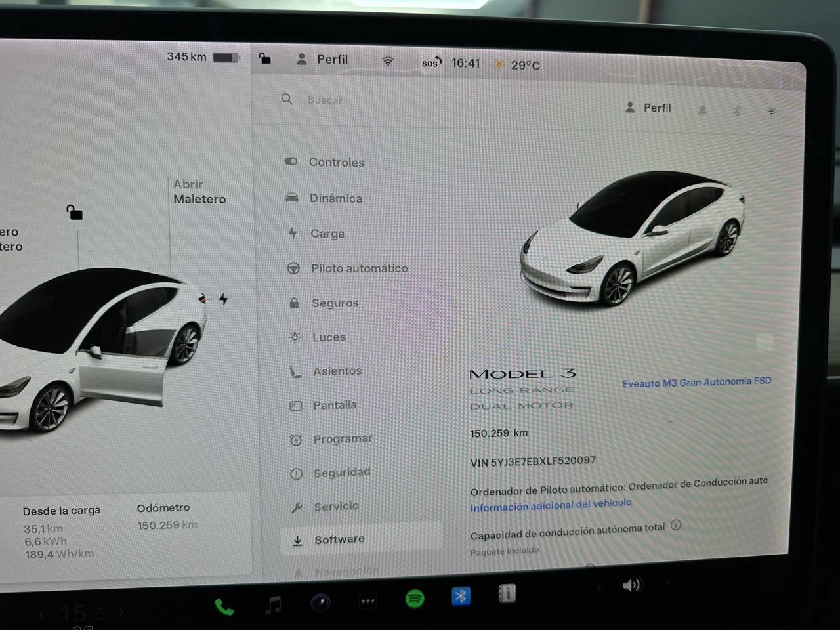840x630 pixels.
Task: Tap the Bluetooth icon in settings header
Action: pos(737,111)
